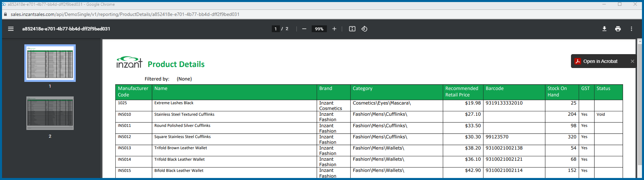Click the fit to page icon
The width and height of the screenshot is (644, 180).
(352, 29)
